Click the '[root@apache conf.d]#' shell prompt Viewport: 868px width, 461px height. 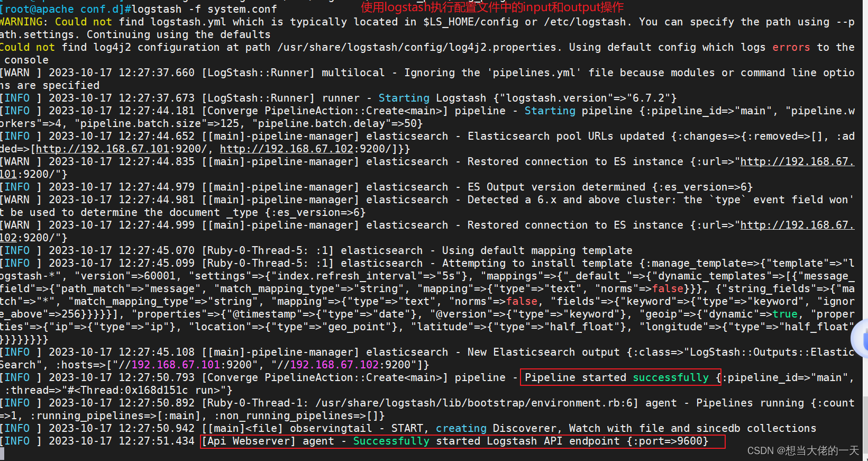[x=66, y=9]
